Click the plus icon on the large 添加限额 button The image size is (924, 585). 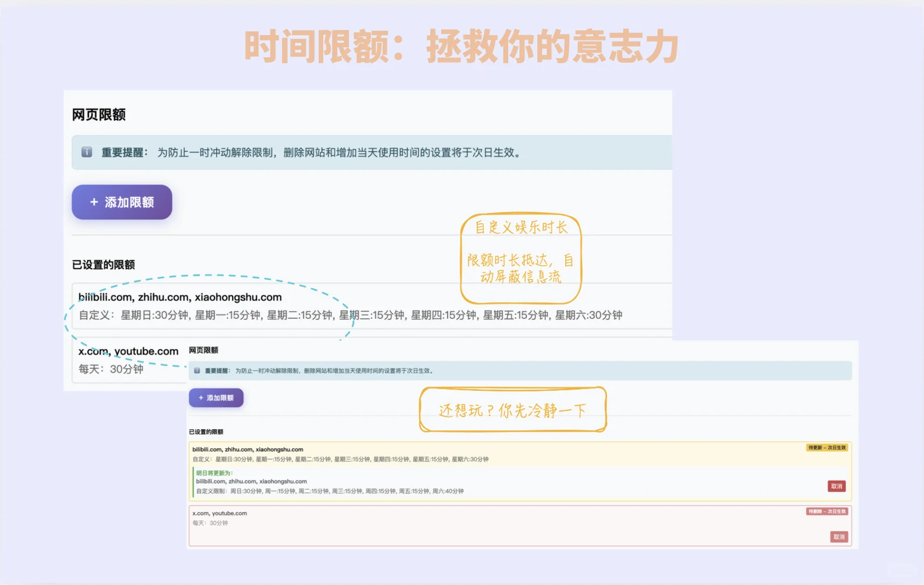pos(93,202)
